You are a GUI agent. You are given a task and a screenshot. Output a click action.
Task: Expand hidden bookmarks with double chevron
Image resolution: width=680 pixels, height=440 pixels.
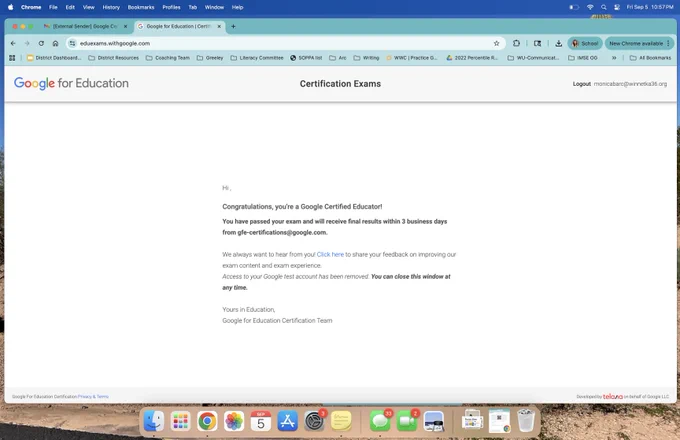[x=614, y=58]
